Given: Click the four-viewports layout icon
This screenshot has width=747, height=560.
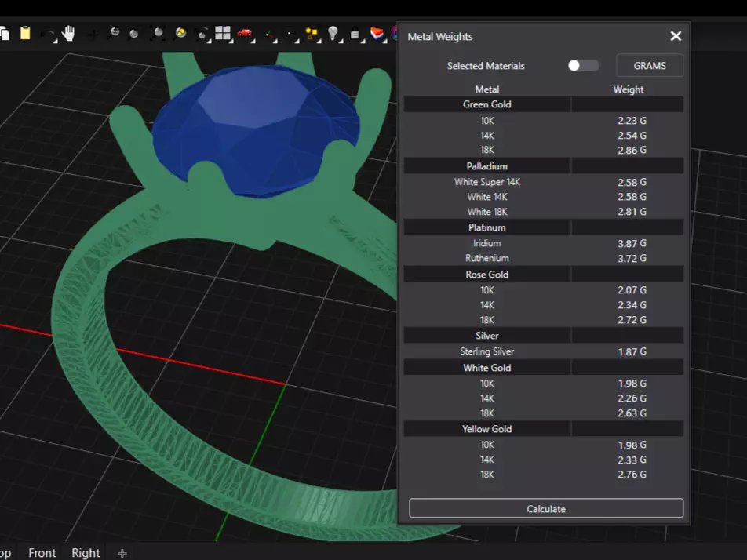Looking at the screenshot, I should pos(222,33).
